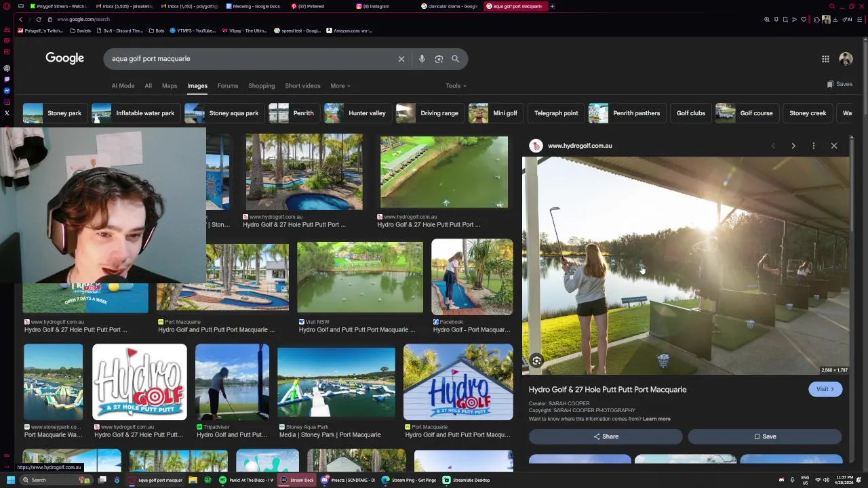The width and height of the screenshot is (868, 488).
Task: Switch to the AI Mode tab
Action: [123, 86]
